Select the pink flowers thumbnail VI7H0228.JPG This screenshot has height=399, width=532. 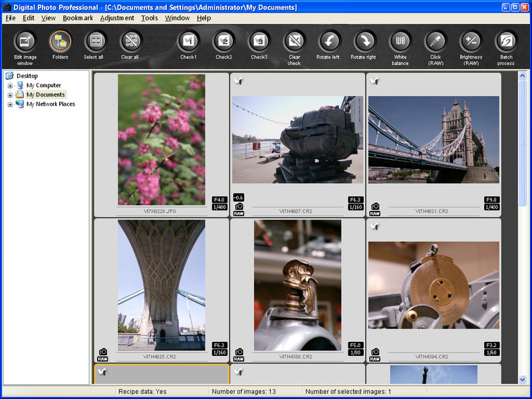pyautogui.click(x=162, y=140)
